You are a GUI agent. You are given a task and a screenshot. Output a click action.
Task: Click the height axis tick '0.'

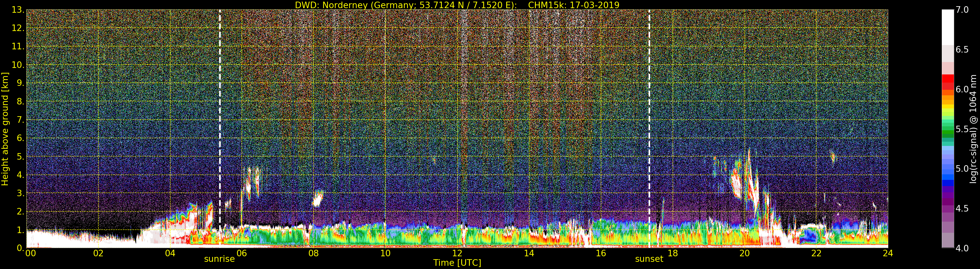click(21, 248)
